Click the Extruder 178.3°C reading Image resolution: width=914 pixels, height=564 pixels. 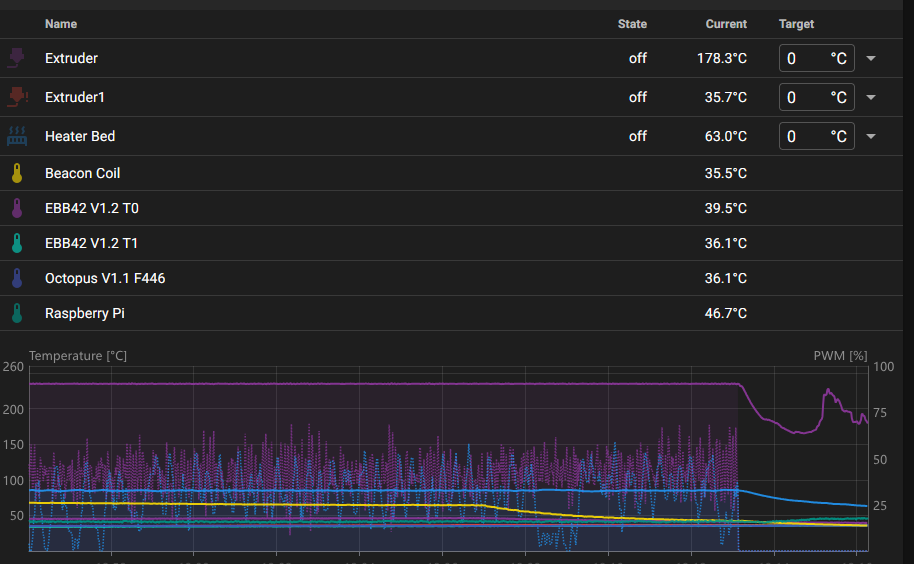[722, 58]
